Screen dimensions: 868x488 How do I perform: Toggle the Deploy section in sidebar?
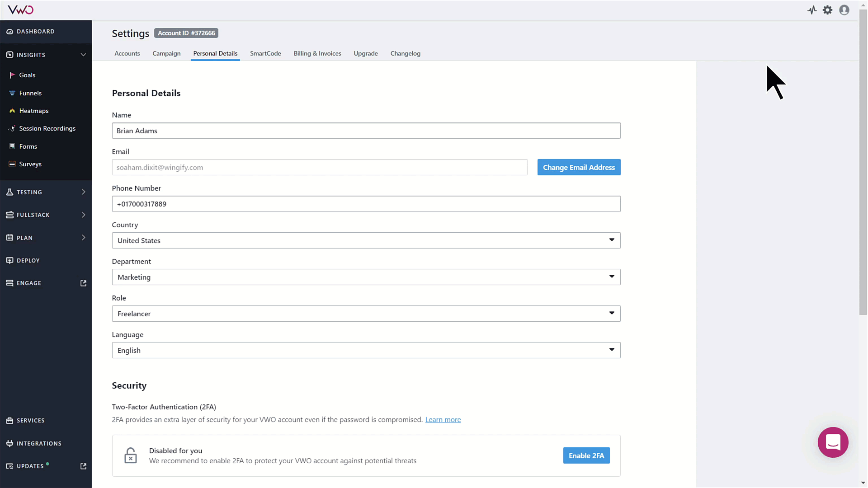pos(28,260)
